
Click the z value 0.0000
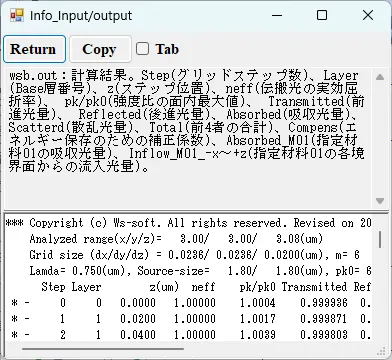pyautogui.click(x=138, y=303)
